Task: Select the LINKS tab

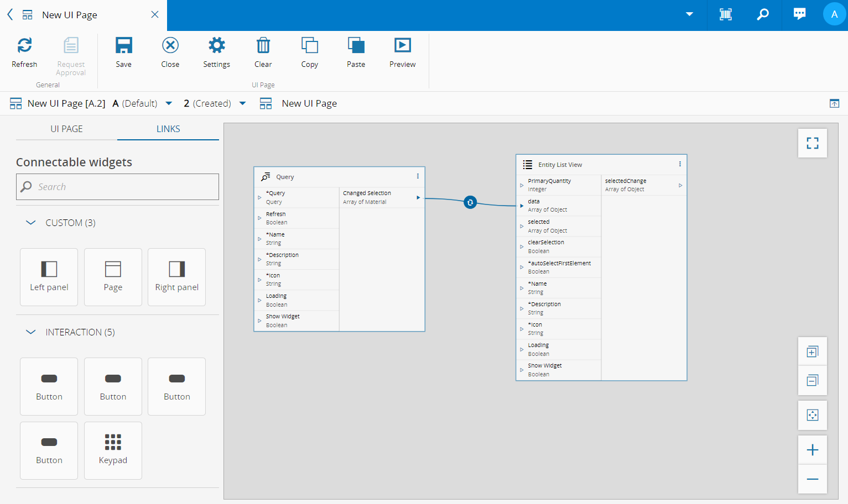Action: click(168, 129)
